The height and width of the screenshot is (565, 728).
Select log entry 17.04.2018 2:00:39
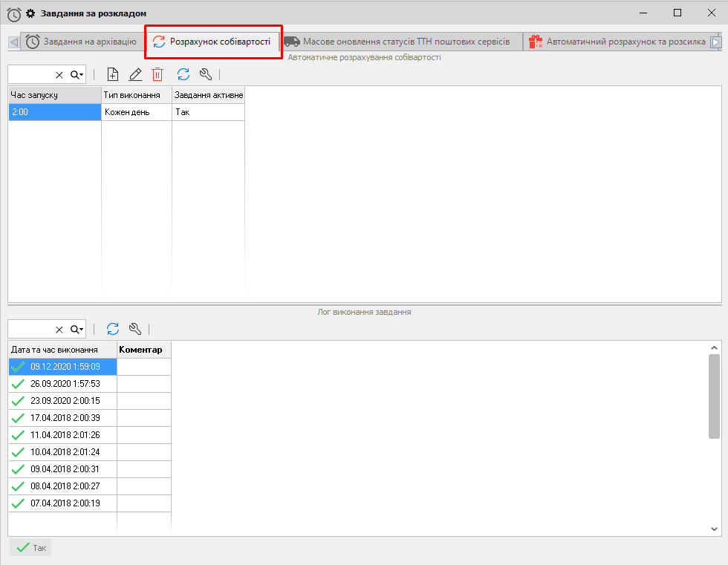[x=65, y=418]
